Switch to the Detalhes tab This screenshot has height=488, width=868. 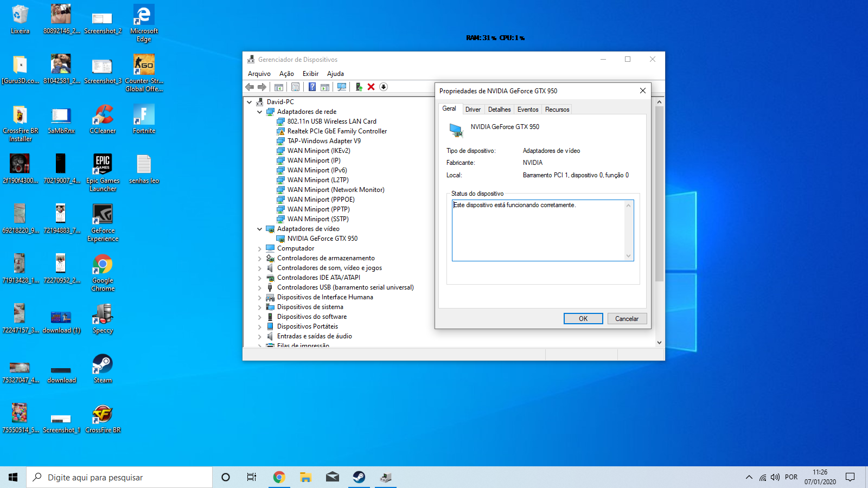pos(499,110)
